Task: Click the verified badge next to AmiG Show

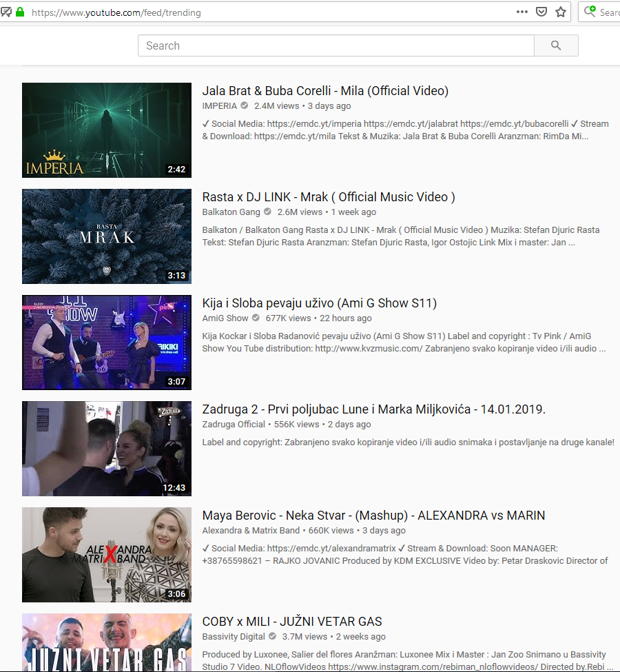Action: pyautogui.click(x=256, y=318)
